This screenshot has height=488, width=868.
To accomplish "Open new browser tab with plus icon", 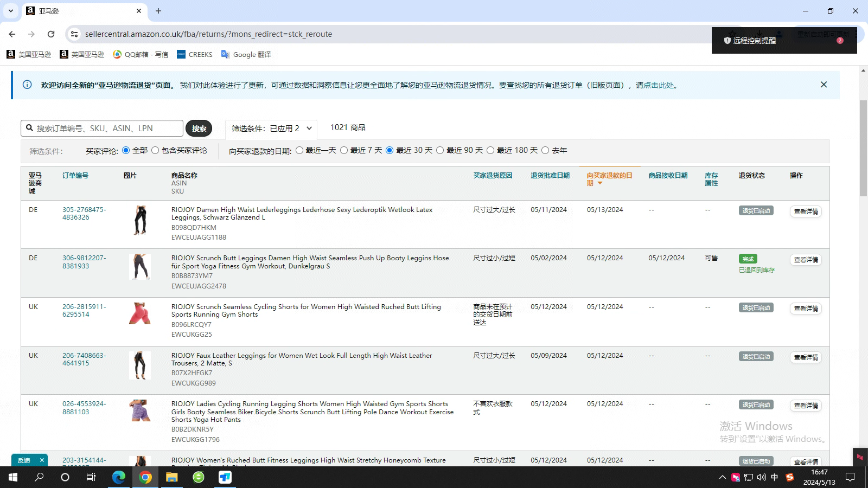I will point(158,11).
